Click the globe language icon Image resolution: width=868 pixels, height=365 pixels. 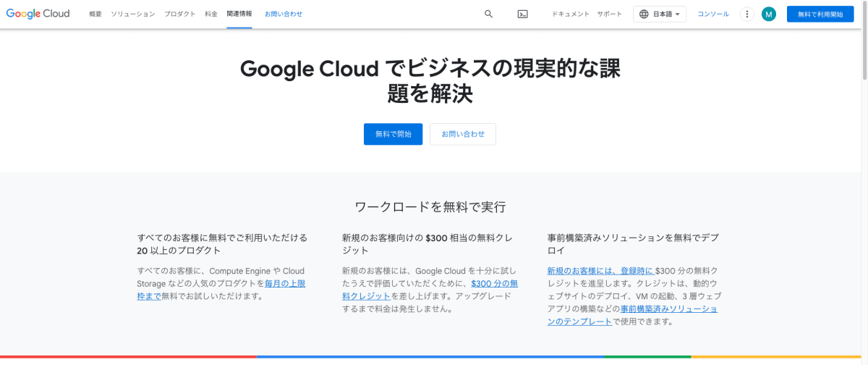point(644,14)
